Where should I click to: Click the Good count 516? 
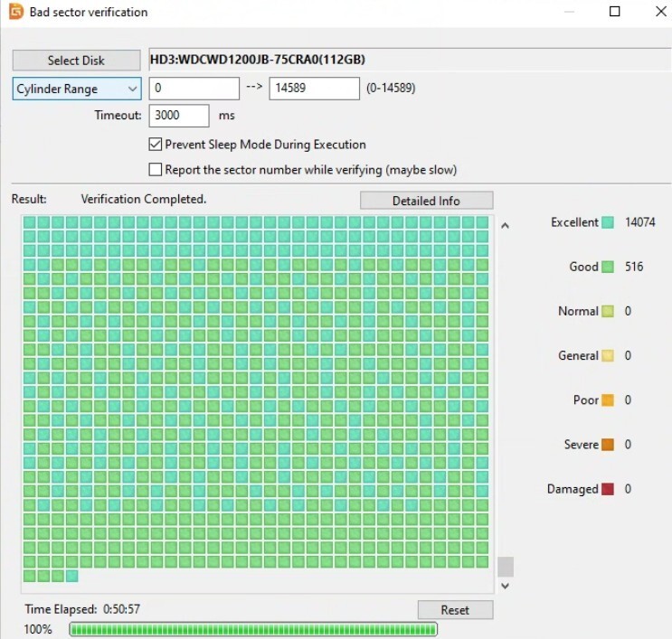point(634,267)
